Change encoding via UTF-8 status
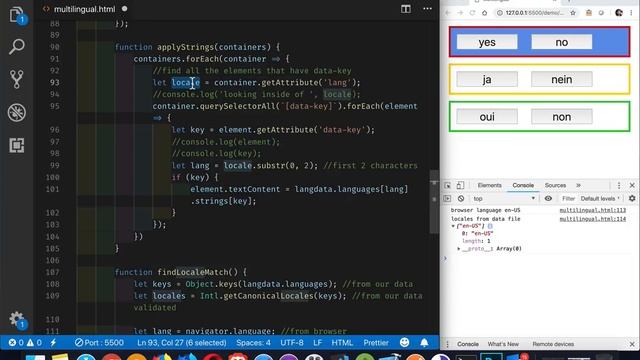Viewport: 640px width, 360px height. pyautogui.click(x=292, y=343)
